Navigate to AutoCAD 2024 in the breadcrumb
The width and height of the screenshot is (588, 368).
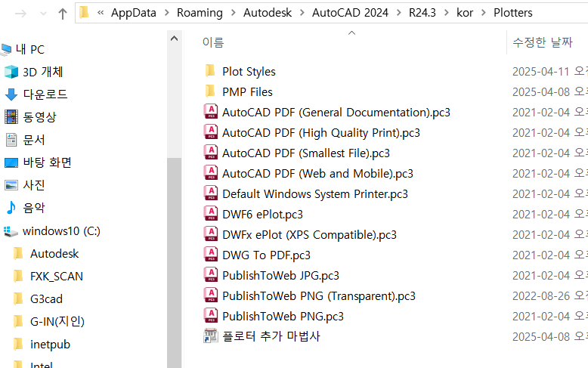(x=350, y=13)
